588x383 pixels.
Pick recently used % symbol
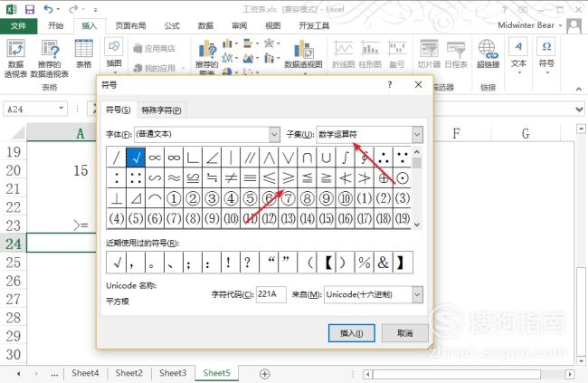[365, 262]
